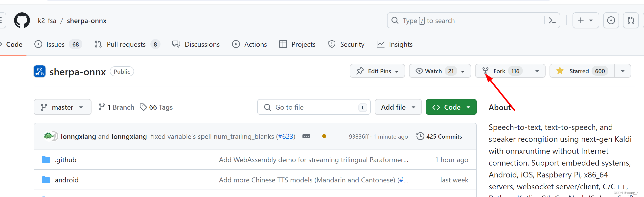Viewport: 644px width, 197px height.
Task: Open the .github latest commit message
Action: 314,160
